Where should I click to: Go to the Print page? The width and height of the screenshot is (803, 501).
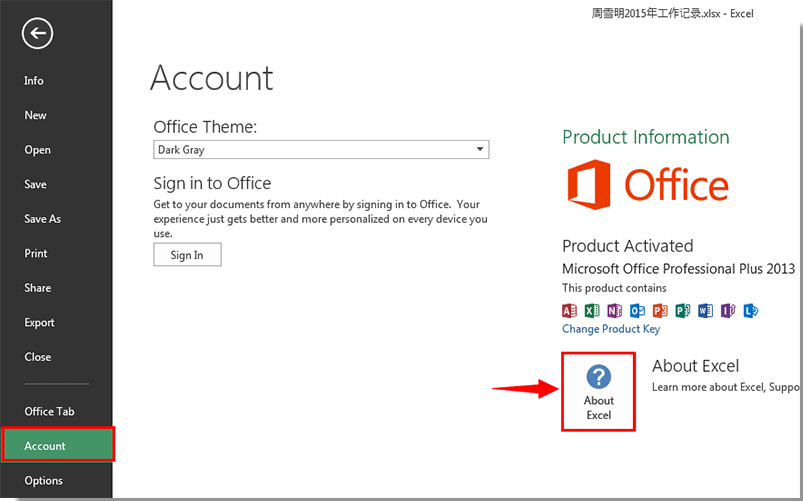(x=36, y=254)
